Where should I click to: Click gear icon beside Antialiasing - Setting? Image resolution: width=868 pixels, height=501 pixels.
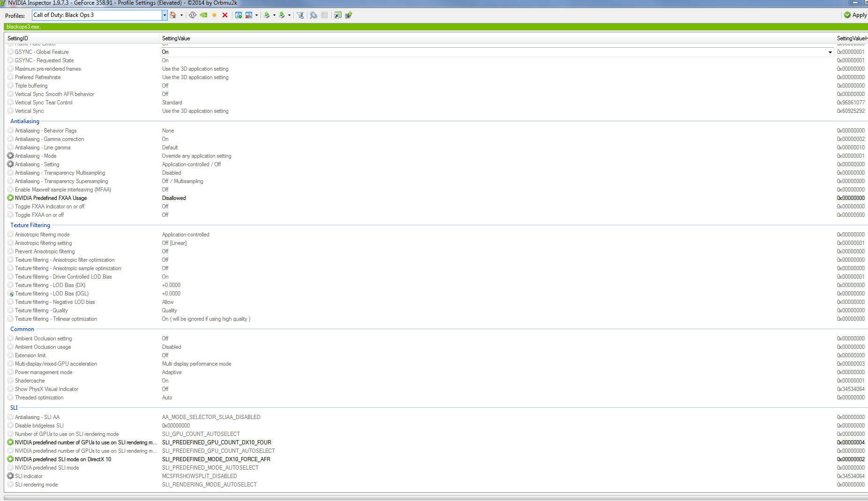tap(10, 164)
